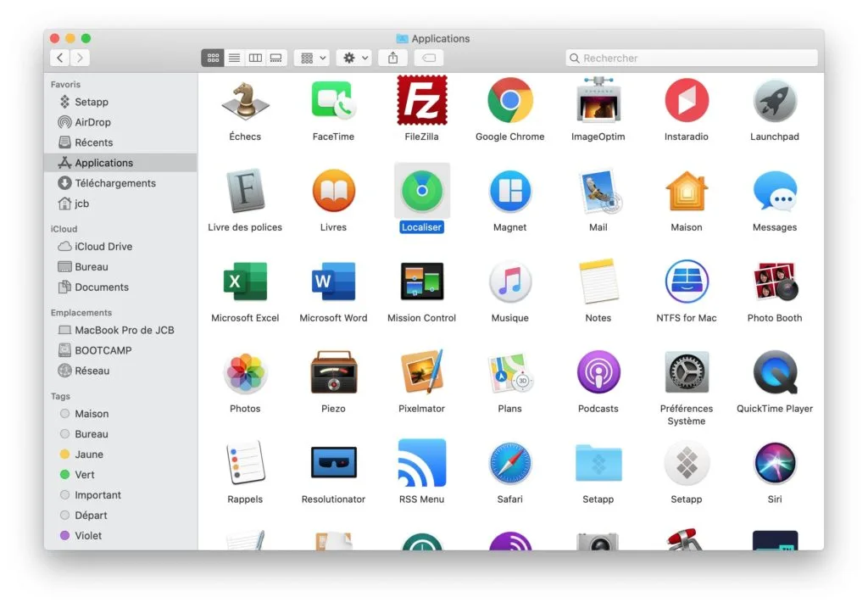Open the FileZilla application
This screenshot has height=608, width=868.
click(x=422, y=100)
